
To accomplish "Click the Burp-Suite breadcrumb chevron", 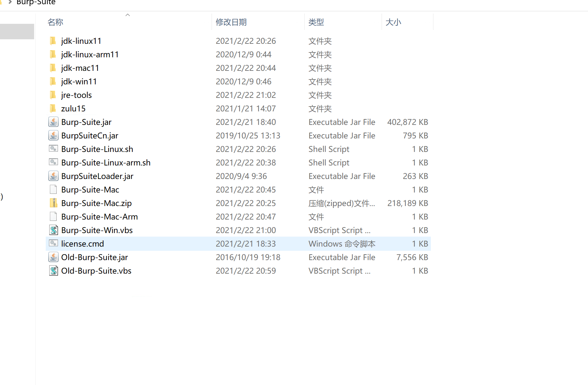I will 10,2.
